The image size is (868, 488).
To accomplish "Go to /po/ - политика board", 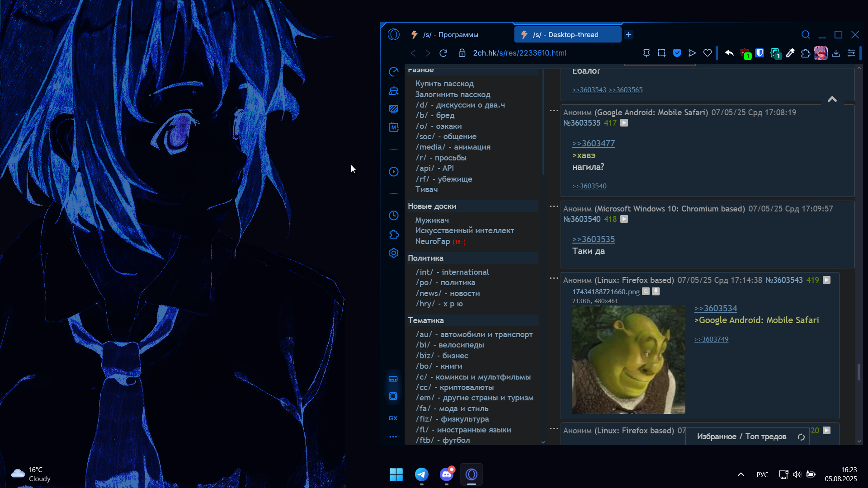I will tap(445, 282).
